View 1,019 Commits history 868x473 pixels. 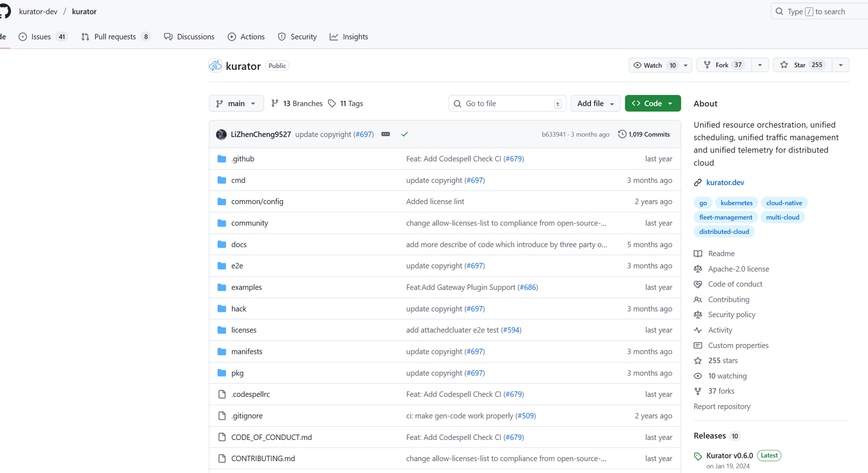coord(644,134)
